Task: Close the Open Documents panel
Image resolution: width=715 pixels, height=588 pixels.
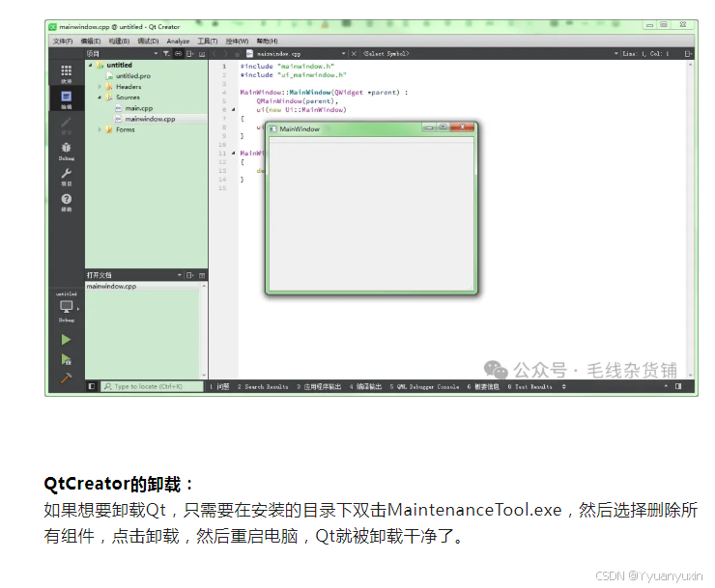Action: click(x=202, y=275)
